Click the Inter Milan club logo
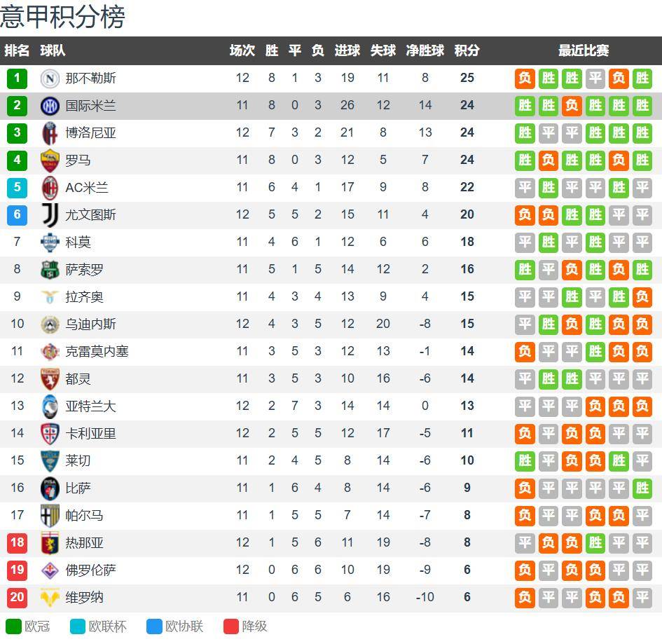Image resolution: width=662 pixels, height=644 pixels. pos(50,106)
